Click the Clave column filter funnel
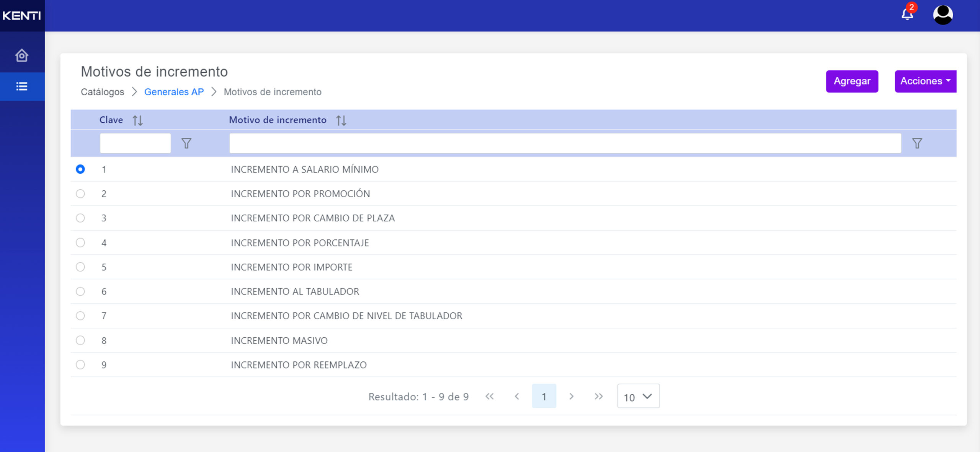 click(186, 143)
